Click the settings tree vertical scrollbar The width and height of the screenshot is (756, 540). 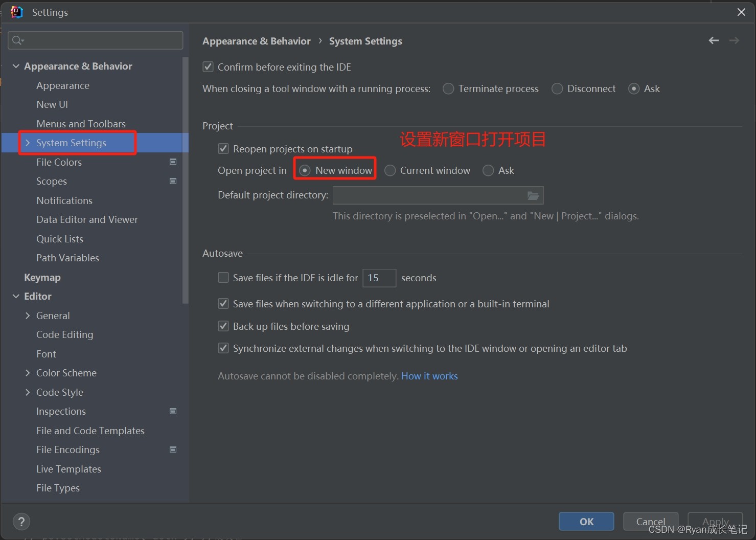[185, 180]
